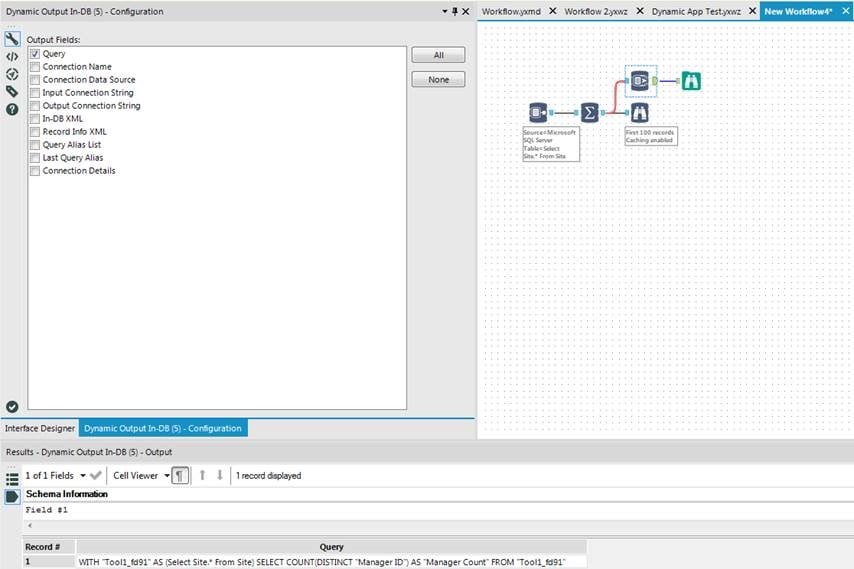Image resolution: width=854 pixels, height=569 pixels.
Task: Click the None button
Action: coord(438,79)
